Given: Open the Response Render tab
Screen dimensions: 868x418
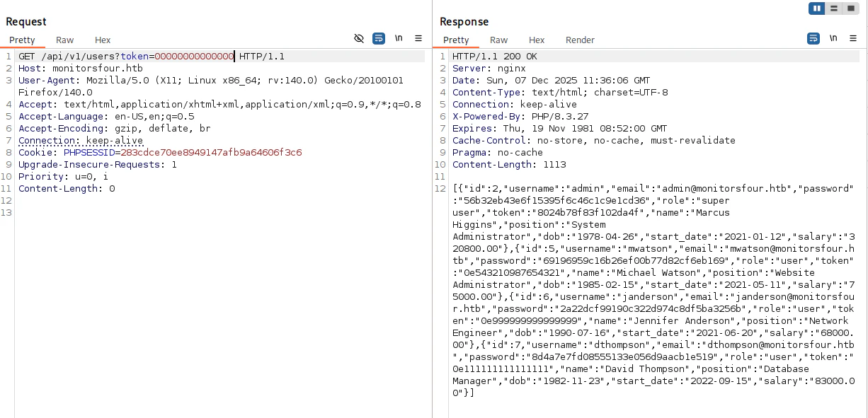Looking at the screenshot, I should tap(580, 40).
